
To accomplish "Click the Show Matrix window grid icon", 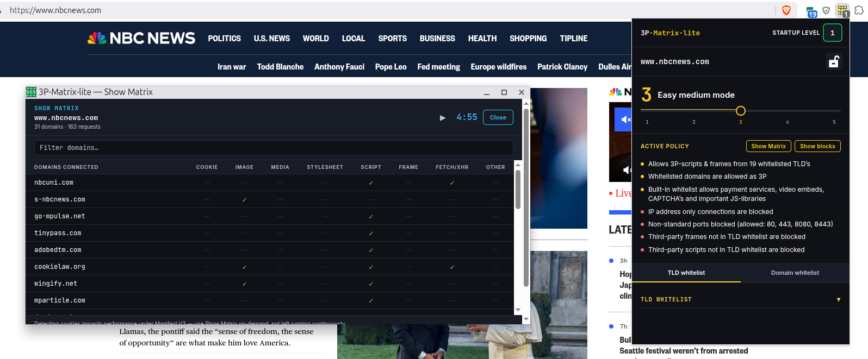I will pyautogui.click(x=32, y=92).
